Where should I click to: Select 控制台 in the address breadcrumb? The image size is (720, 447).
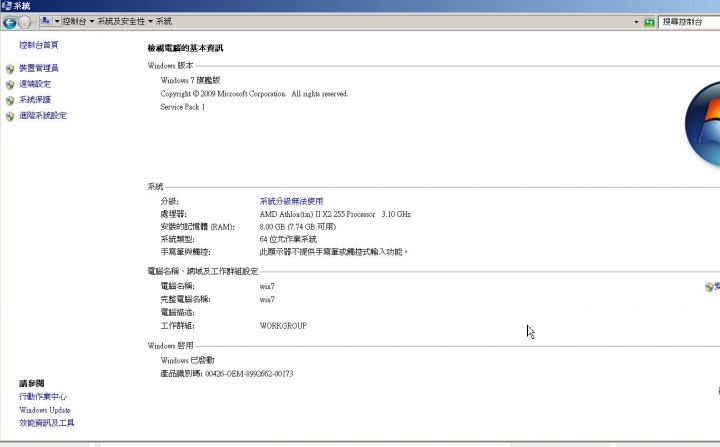click(x=74, y=21)
